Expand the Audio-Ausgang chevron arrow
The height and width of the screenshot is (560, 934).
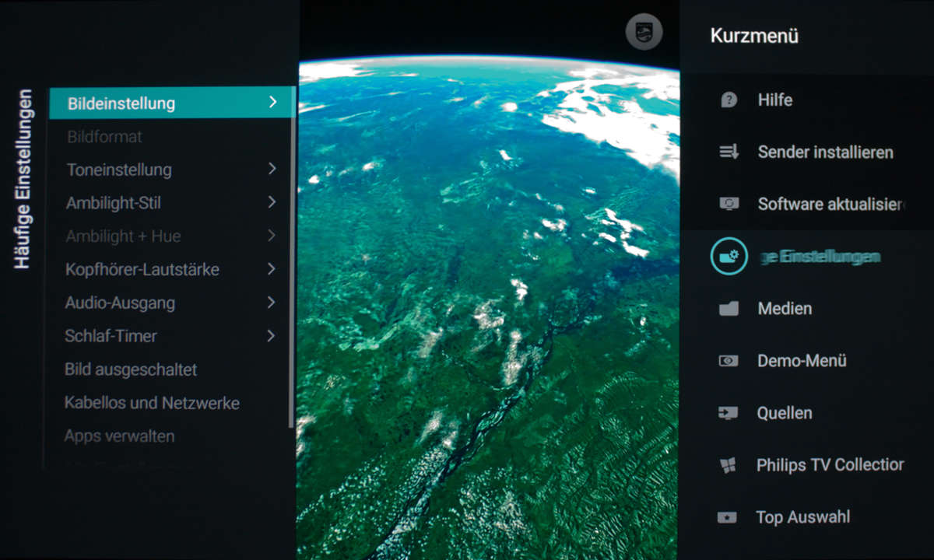pyautogui.click(x=272, y=303)
